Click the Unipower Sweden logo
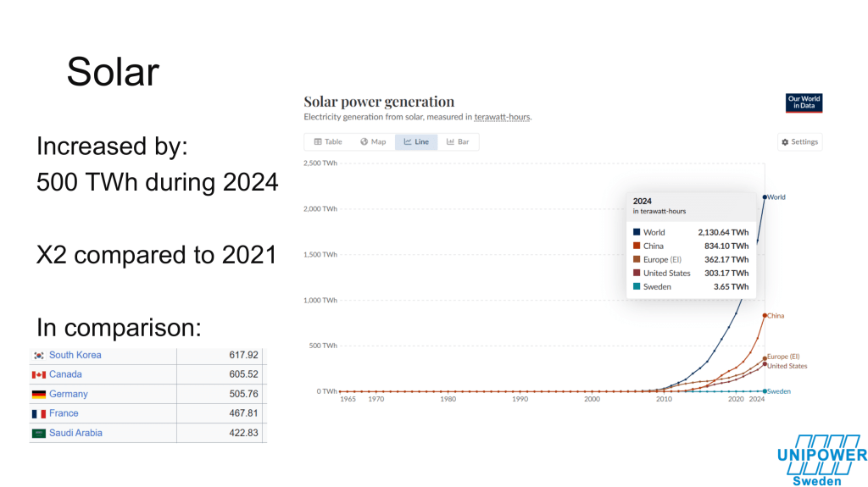This screenshot has height=487, width=868. click(x=821, y=461)
